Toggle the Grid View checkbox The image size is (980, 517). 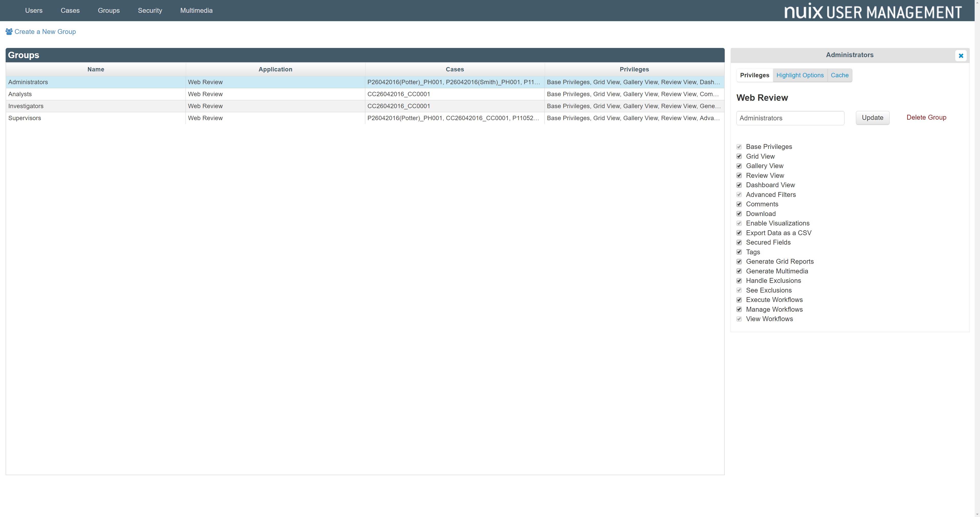[x=739, y=156]
